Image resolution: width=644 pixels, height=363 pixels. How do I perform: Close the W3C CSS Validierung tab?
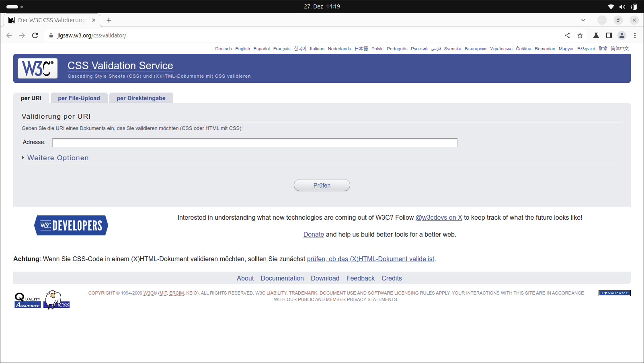pyautogui.click(x=94, y=20)
